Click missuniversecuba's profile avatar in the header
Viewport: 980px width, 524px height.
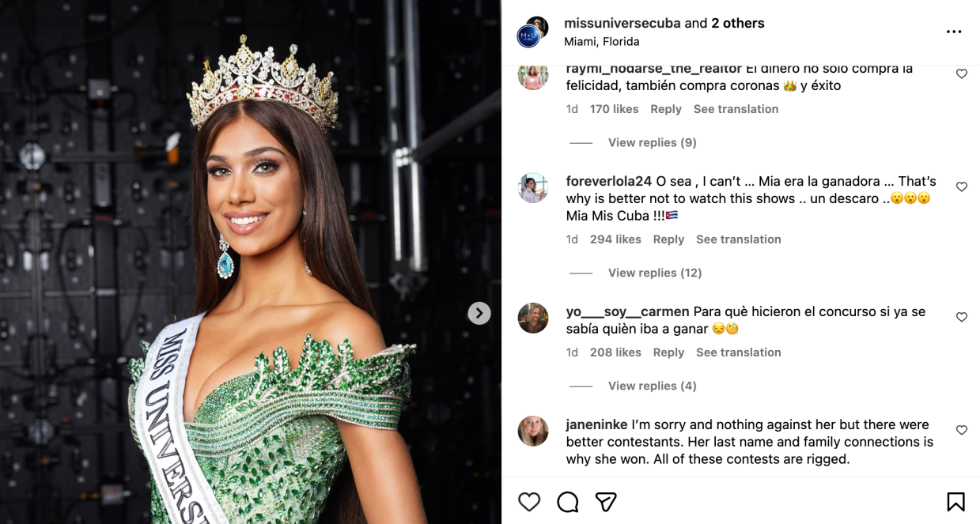pos(531,32)
